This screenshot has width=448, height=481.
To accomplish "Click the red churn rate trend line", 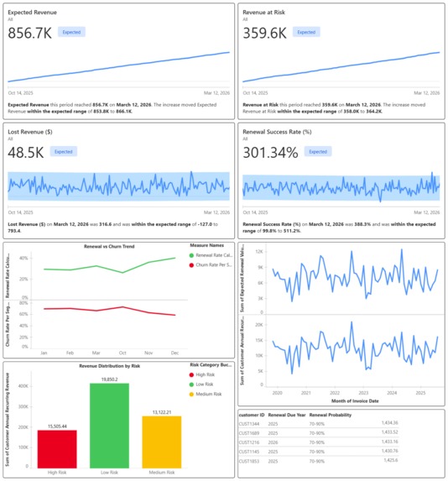I will pos(109,311).
